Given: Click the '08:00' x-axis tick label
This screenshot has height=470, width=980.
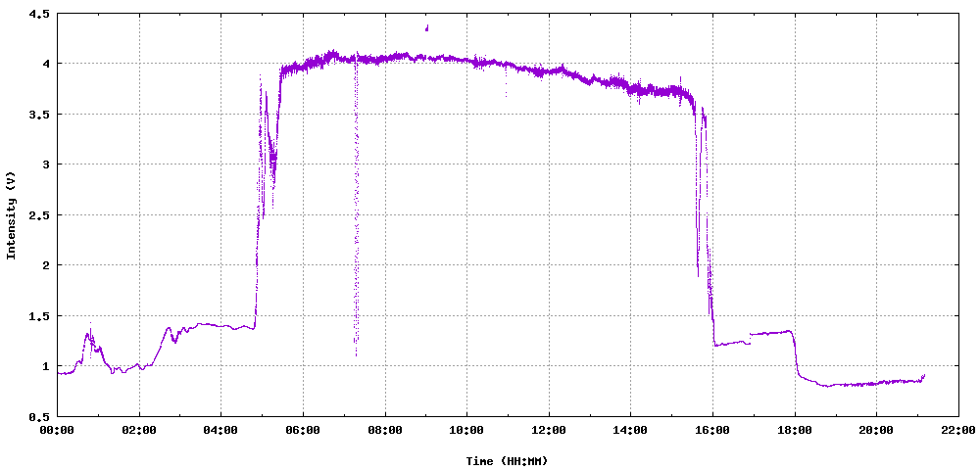Looking at the screenshot, I should [x=385, y=430].
